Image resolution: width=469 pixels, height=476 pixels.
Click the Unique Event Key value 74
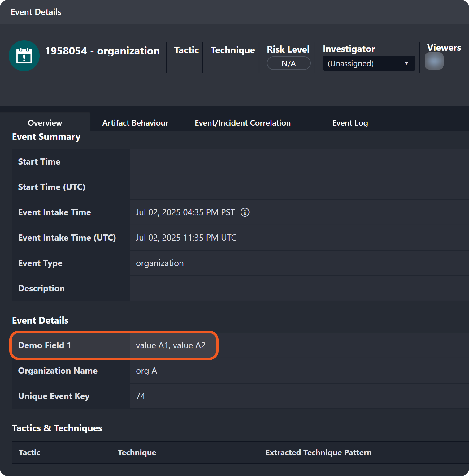(x=141, y=396)
